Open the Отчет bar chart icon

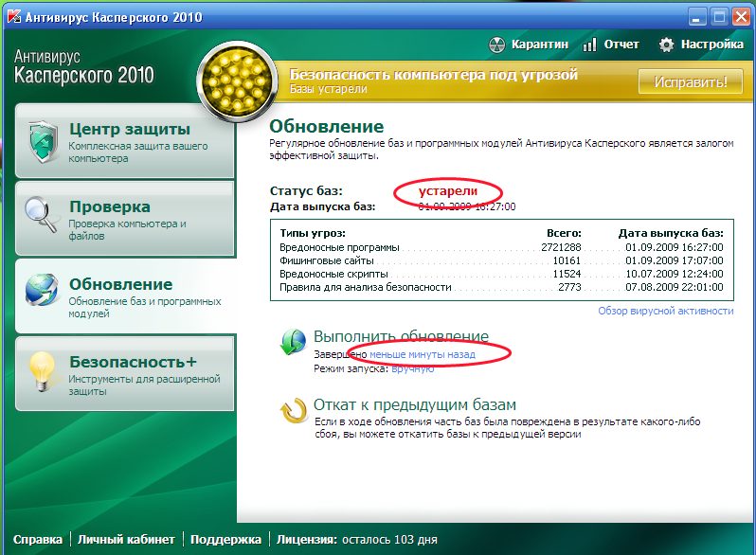[589, 45]
